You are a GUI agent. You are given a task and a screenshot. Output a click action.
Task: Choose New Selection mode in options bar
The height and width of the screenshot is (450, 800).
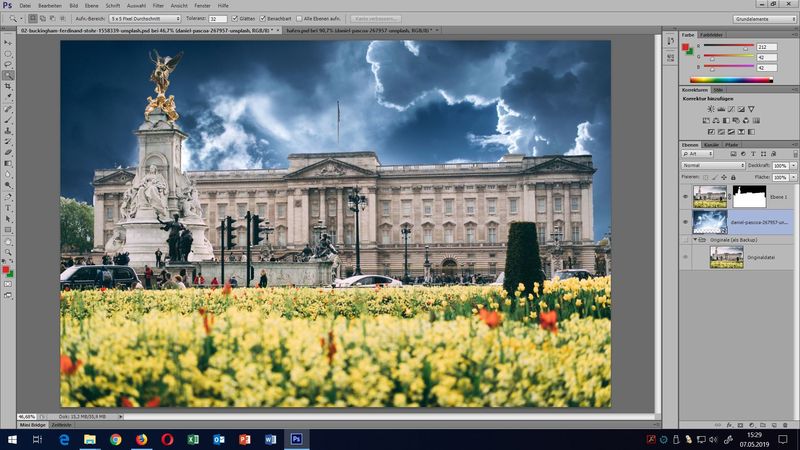33,18
